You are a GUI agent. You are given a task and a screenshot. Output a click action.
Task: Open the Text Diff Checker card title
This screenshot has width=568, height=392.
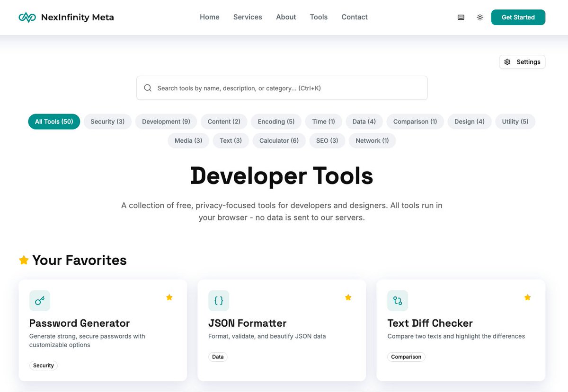pos(430,323)
